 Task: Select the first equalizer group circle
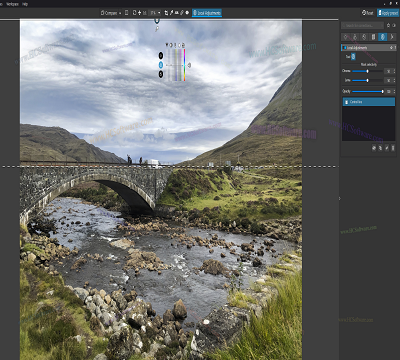161,55
